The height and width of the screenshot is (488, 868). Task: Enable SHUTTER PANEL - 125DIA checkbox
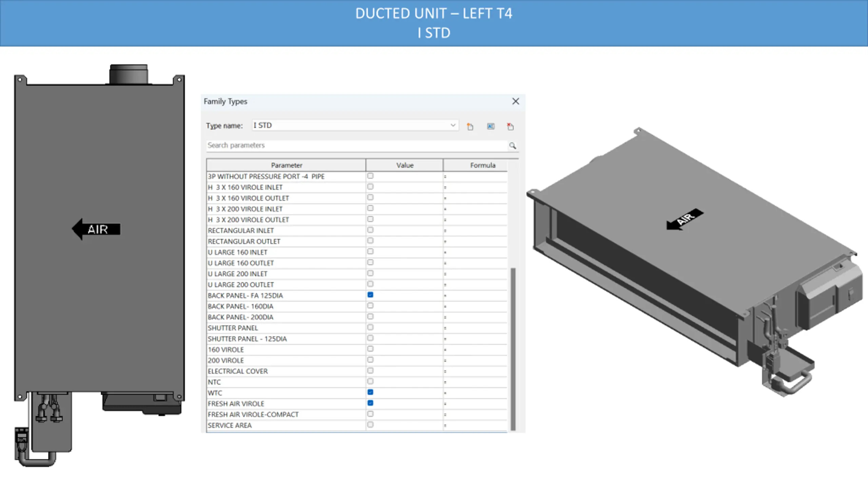coord(370,338)
